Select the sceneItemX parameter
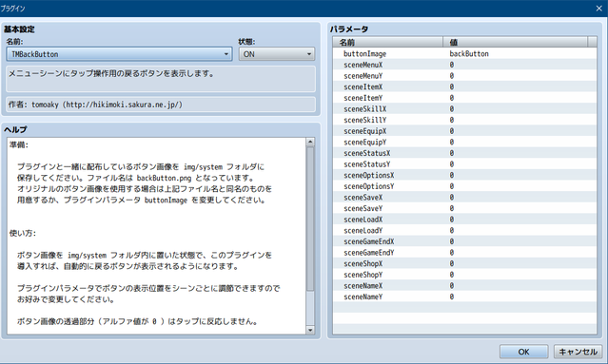This screenshot has height=364, width=608. pos(363,86)
